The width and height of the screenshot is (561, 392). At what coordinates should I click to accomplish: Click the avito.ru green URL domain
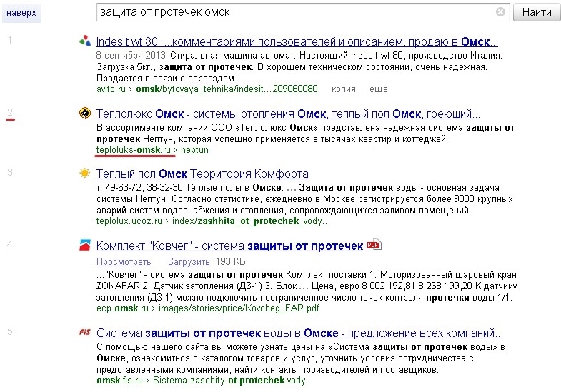(111, 89)
